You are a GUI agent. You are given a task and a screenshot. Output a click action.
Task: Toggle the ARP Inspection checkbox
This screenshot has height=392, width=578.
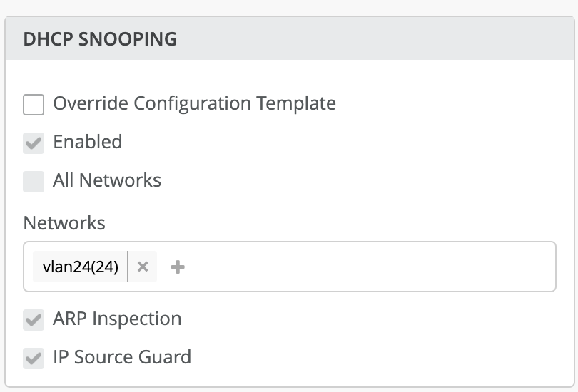coord(34,319)
